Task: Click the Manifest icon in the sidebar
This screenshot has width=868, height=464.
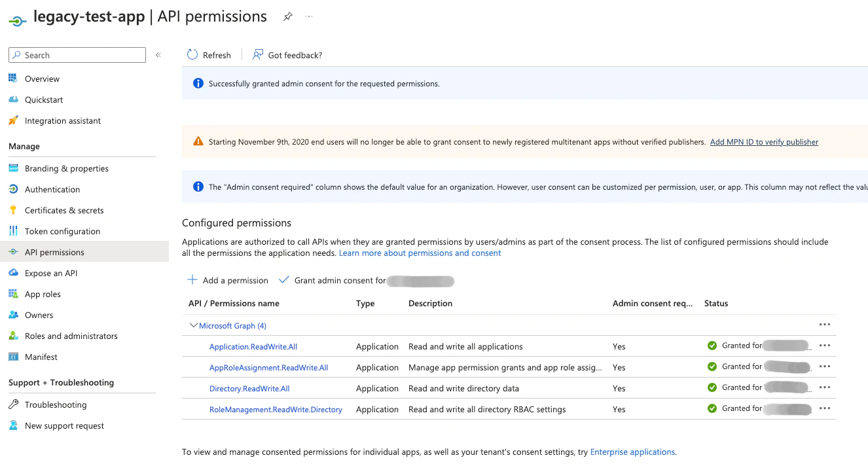Action: (x=13, y=357)
